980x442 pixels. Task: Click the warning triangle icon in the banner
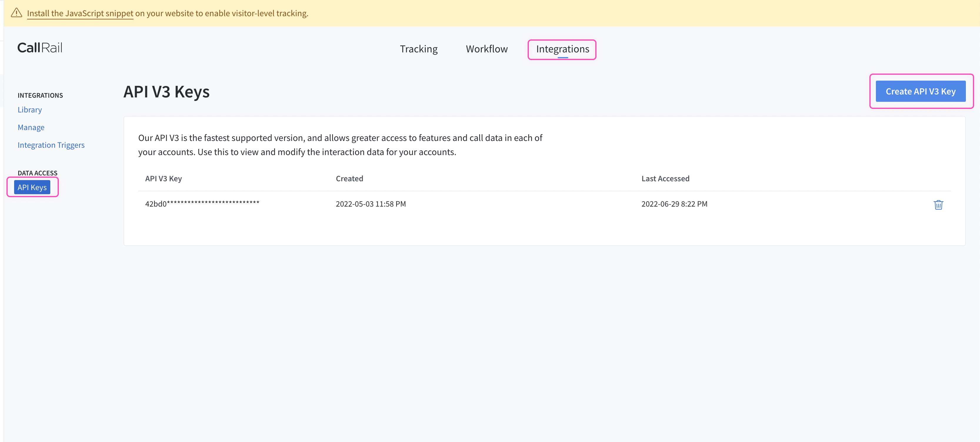coord(16,13)
